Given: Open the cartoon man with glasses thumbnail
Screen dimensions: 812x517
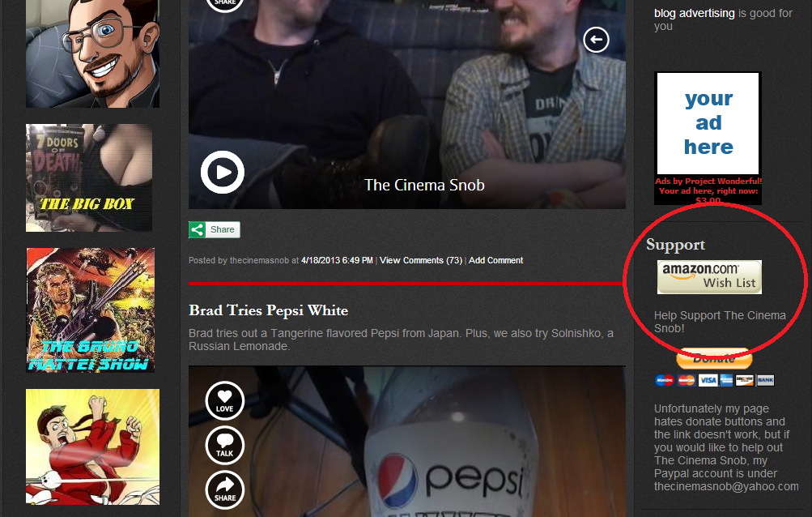Looking at the screenshot, I should click(93, 53).
